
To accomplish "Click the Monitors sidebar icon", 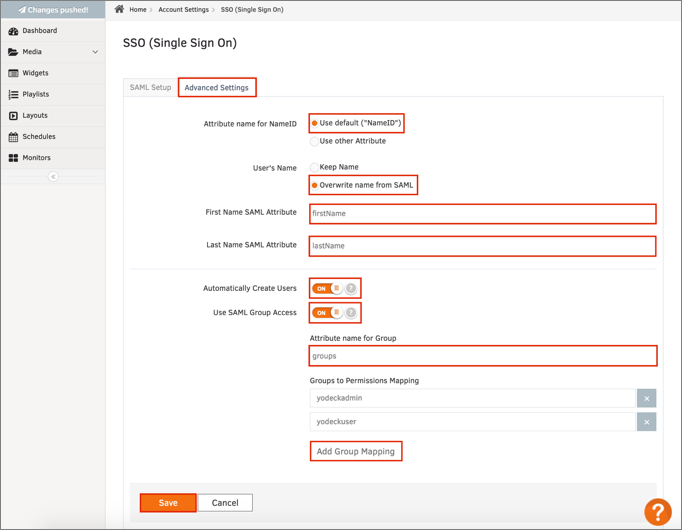I will coord(13,158).
